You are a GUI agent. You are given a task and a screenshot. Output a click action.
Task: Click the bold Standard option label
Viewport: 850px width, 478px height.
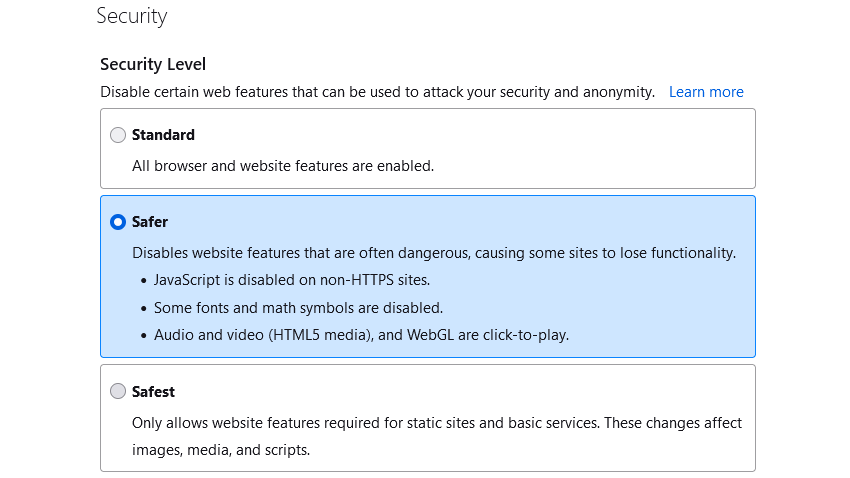163,135
